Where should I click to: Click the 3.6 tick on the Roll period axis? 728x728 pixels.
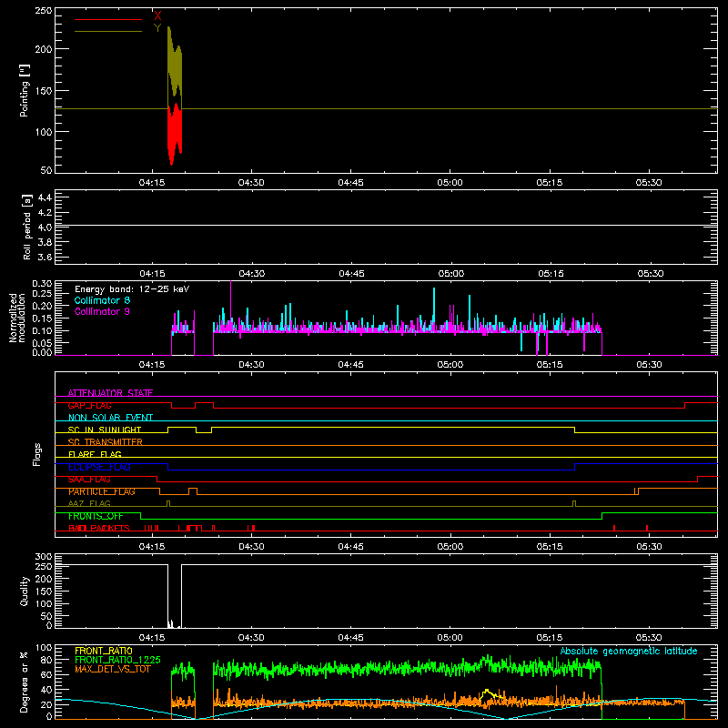[x=45, y=257]
